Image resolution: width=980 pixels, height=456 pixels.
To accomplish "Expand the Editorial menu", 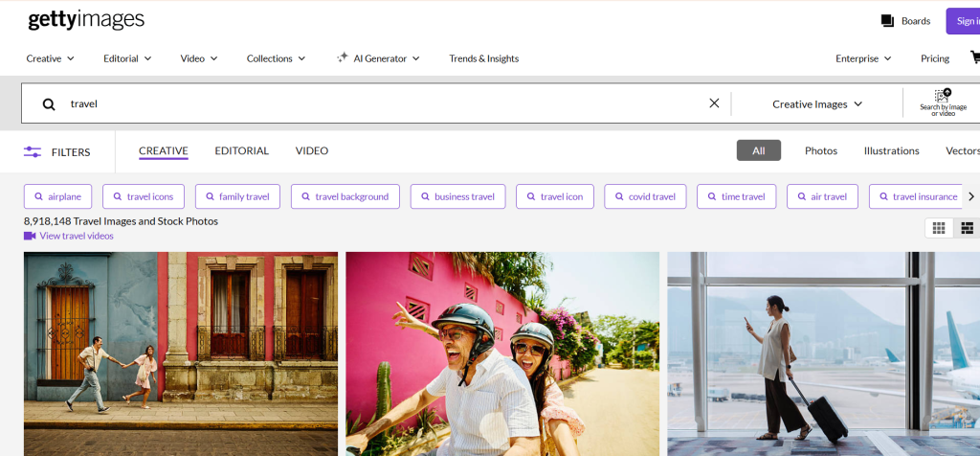I will pos(127,58).
